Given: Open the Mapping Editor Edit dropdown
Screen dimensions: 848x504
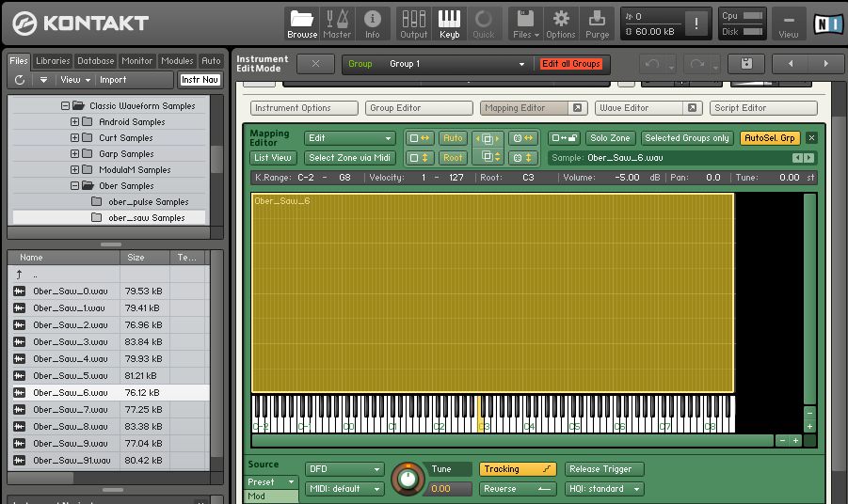Looking at the screenshot, I should 349,138.
